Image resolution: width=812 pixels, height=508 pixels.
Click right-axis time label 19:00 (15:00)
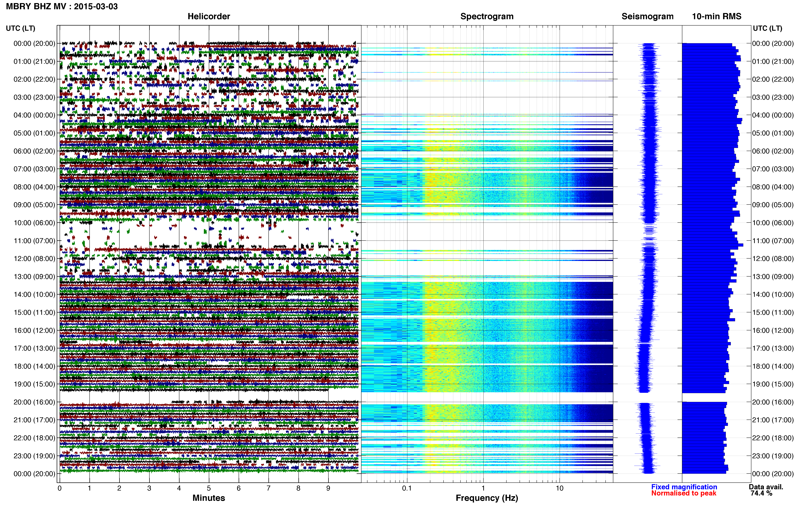point(773,384)
